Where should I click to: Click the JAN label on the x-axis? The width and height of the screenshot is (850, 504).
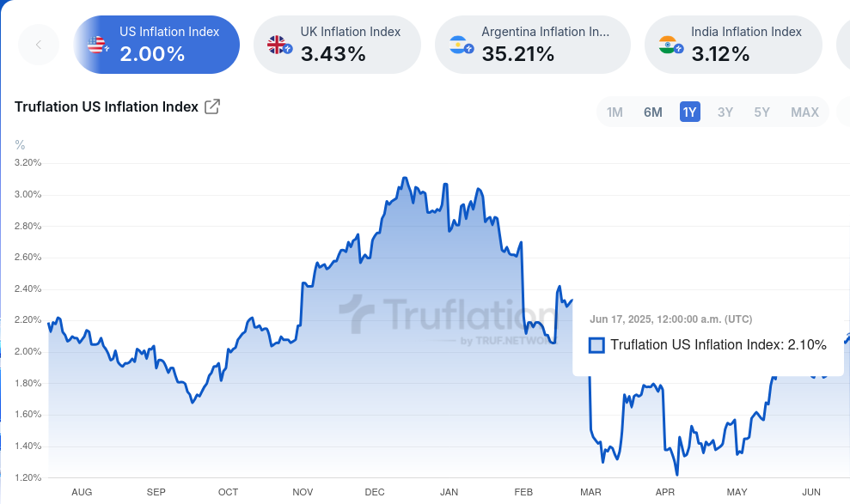(449, 492)
